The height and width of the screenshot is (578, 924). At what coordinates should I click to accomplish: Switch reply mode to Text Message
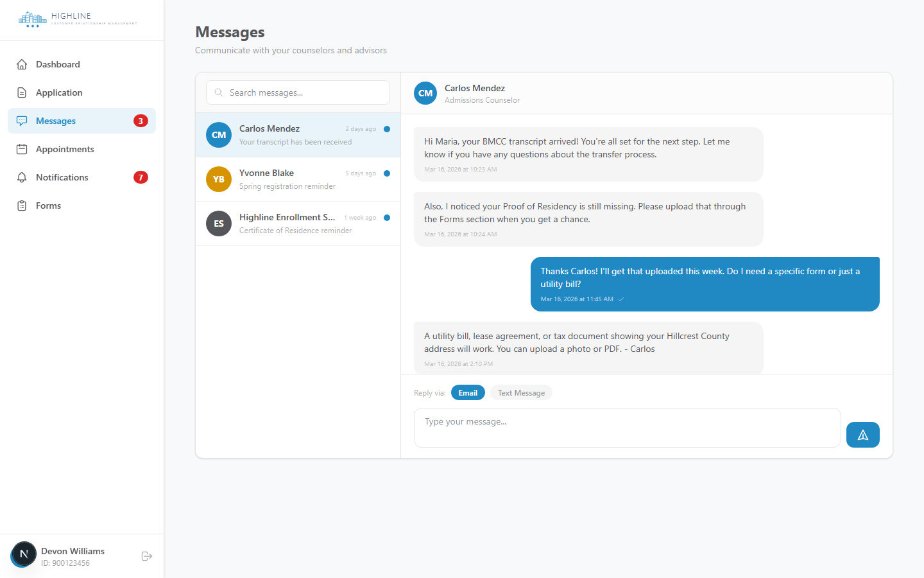(521, 392)
